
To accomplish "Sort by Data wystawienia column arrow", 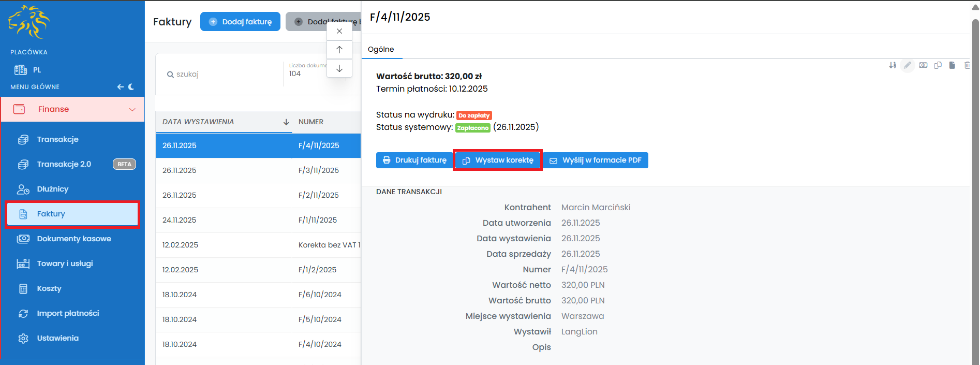I will pos(286,122).
